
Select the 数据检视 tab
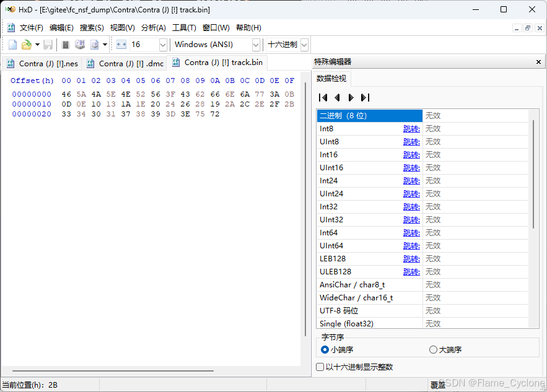pos(331,79)
